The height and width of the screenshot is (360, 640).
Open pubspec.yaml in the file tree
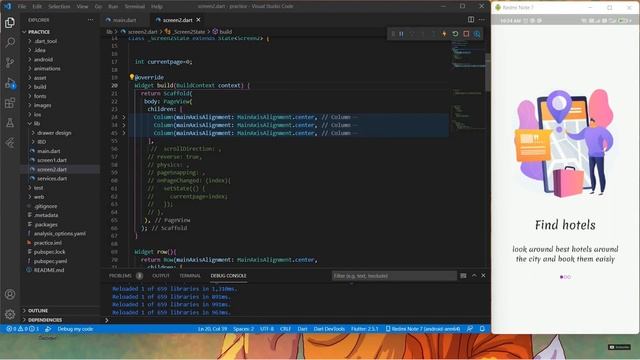[50, 261]
